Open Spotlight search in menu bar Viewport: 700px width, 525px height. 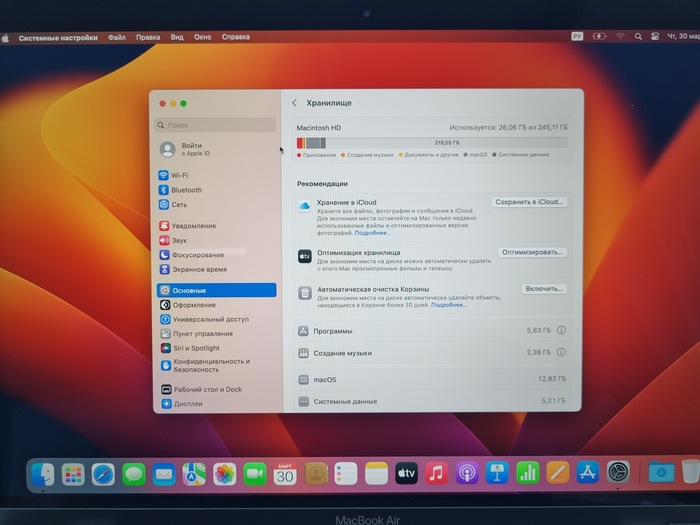point(638,37)
